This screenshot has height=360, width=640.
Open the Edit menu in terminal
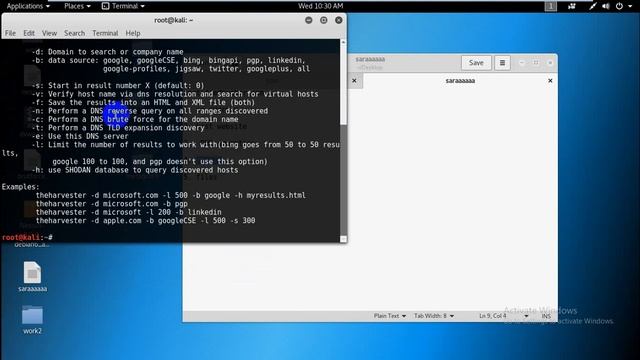[x=29, y=33]
